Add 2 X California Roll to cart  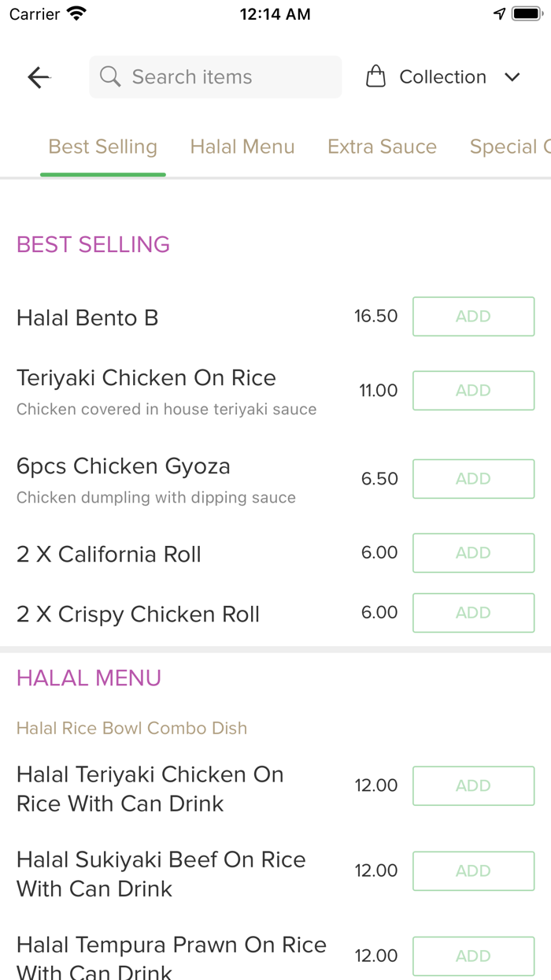click(473, 552)
